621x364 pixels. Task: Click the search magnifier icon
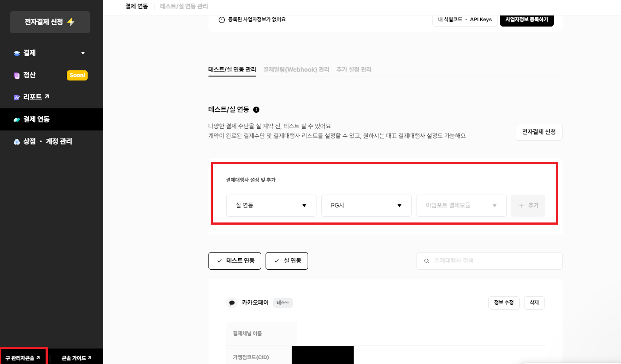click(427, 261)
